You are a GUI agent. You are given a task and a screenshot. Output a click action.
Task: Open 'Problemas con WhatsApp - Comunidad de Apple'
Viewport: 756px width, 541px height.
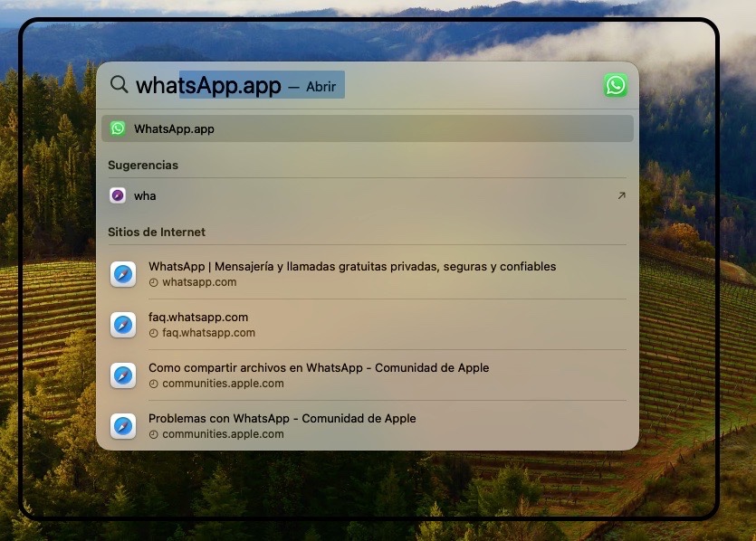[x=282, y=418]
